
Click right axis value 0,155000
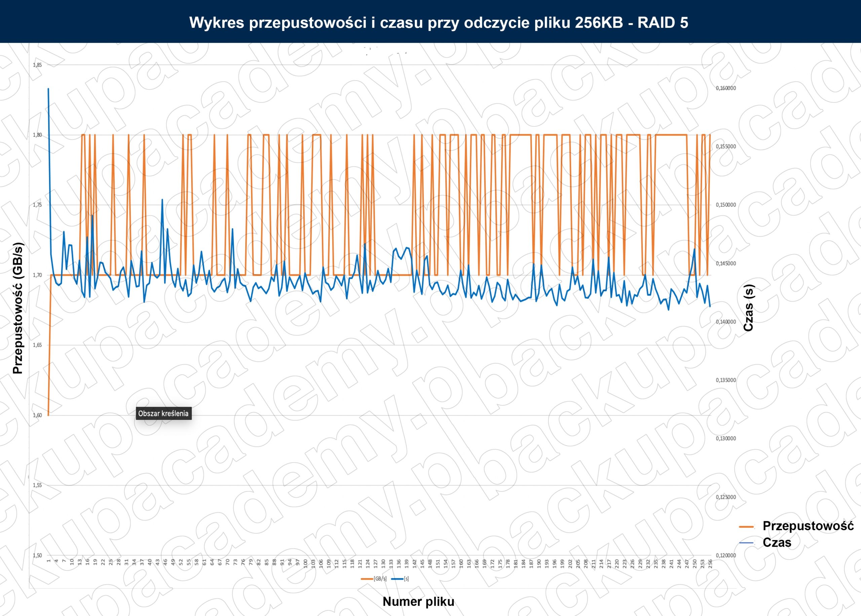point(726,146)
